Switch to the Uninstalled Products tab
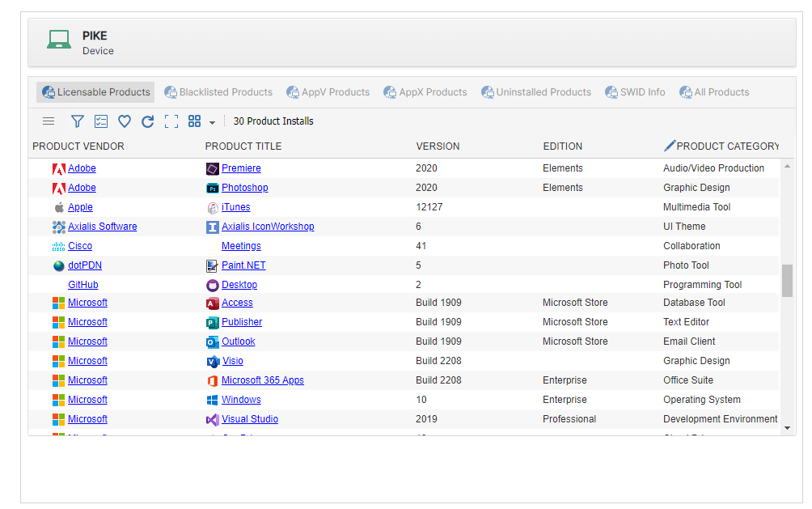The height and width of the screenshot is (509, 812). [x=536, y=91]
